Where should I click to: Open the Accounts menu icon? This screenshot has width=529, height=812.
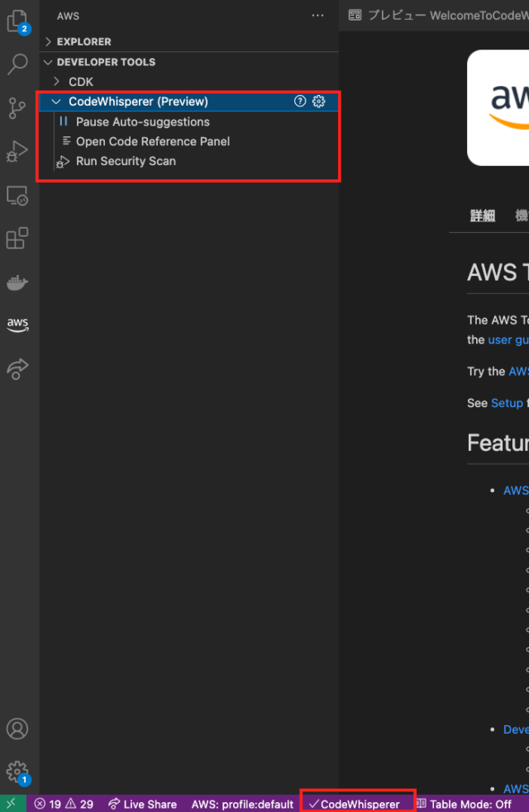[x=17, y=729]
